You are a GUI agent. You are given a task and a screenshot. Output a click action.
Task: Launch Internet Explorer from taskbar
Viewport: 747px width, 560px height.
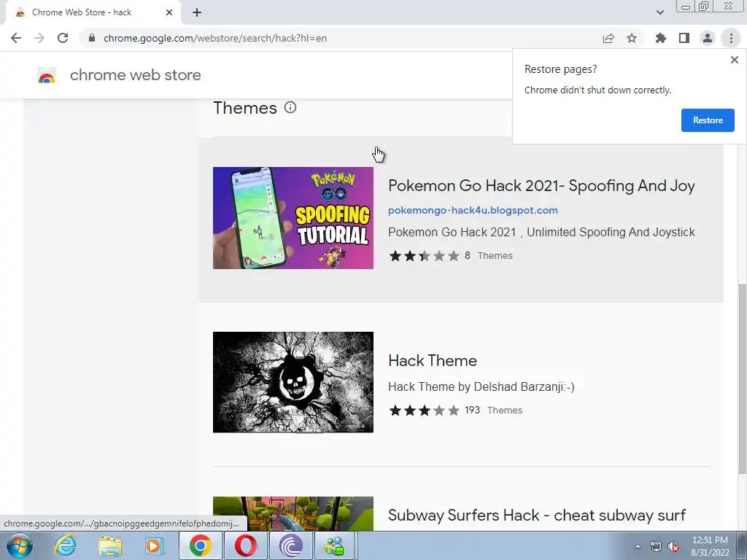coord(65,545)
